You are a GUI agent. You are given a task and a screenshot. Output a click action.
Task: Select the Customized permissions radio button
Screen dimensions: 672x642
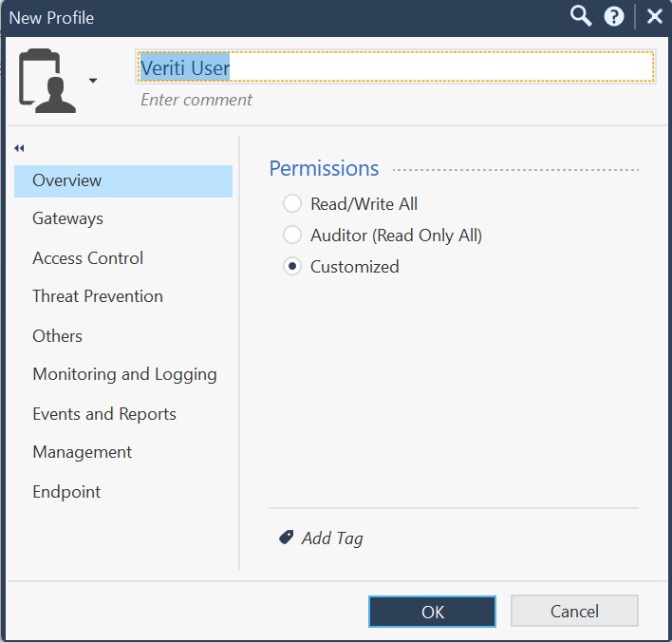pyautogui.click(x=292, y=266)
